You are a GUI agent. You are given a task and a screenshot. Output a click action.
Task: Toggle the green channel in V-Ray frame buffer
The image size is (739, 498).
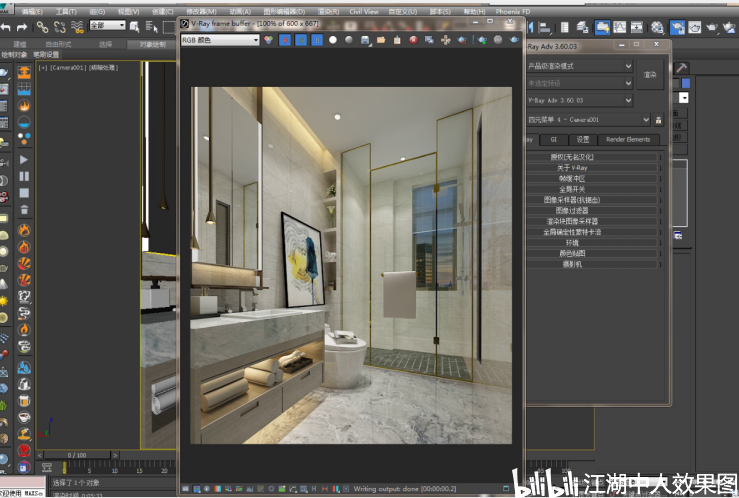[x=301, y=40]
